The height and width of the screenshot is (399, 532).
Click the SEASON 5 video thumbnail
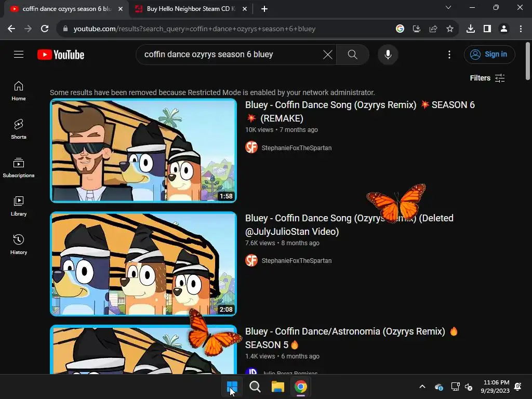tap(143, 350)
